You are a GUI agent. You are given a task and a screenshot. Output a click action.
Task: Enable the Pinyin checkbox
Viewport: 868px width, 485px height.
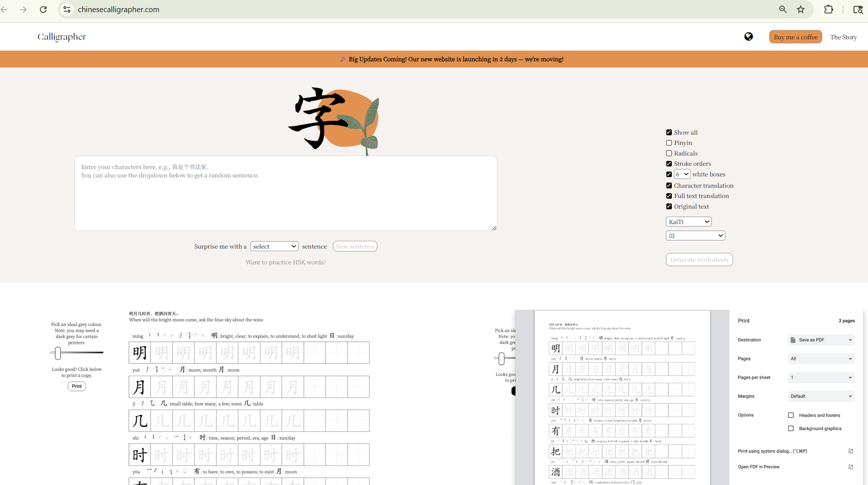669,143
